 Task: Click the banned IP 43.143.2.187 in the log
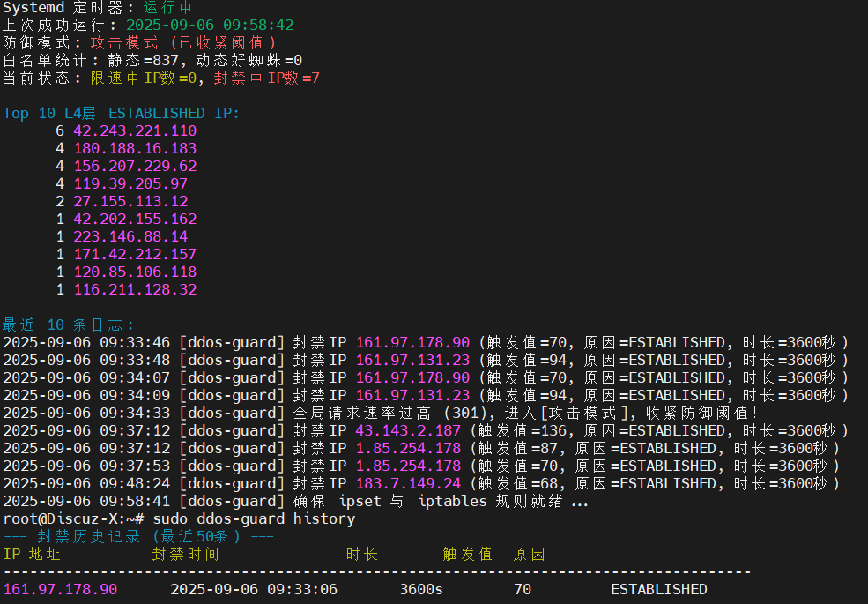click(408, 430)
